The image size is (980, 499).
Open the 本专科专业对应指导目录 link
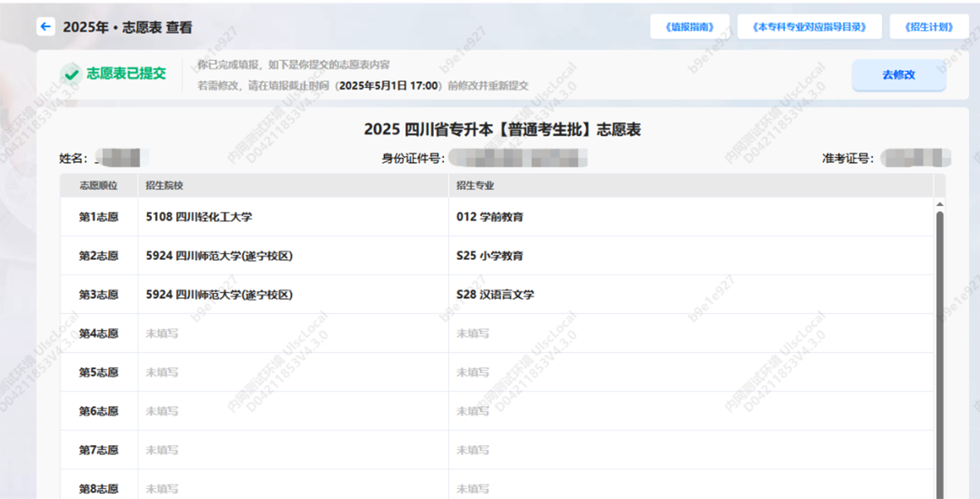pyautogui.click(x=809, y=27)
